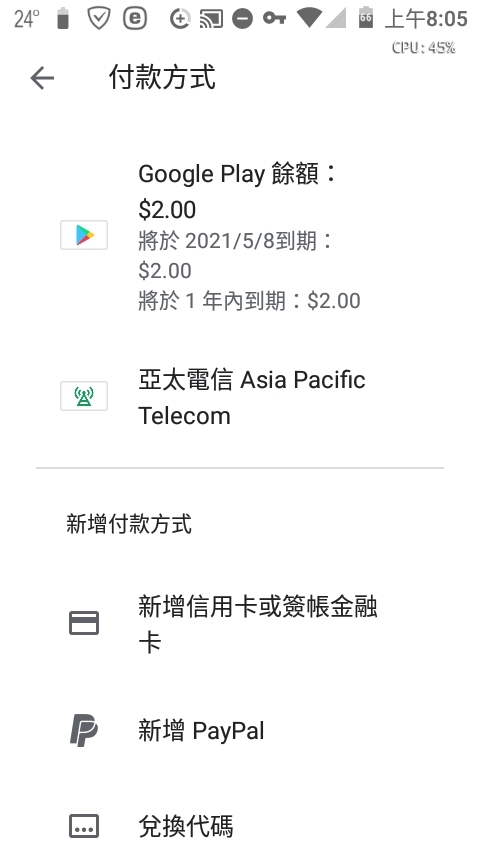
Task: Tap the PayPal logo icon
Action: pyautogui.click(x=84, y=730)
